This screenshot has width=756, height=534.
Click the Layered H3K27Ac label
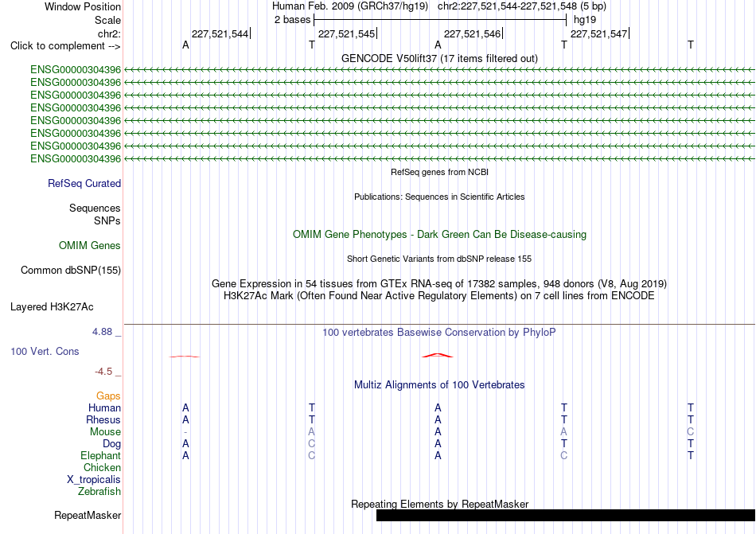[x=52, y=307]
